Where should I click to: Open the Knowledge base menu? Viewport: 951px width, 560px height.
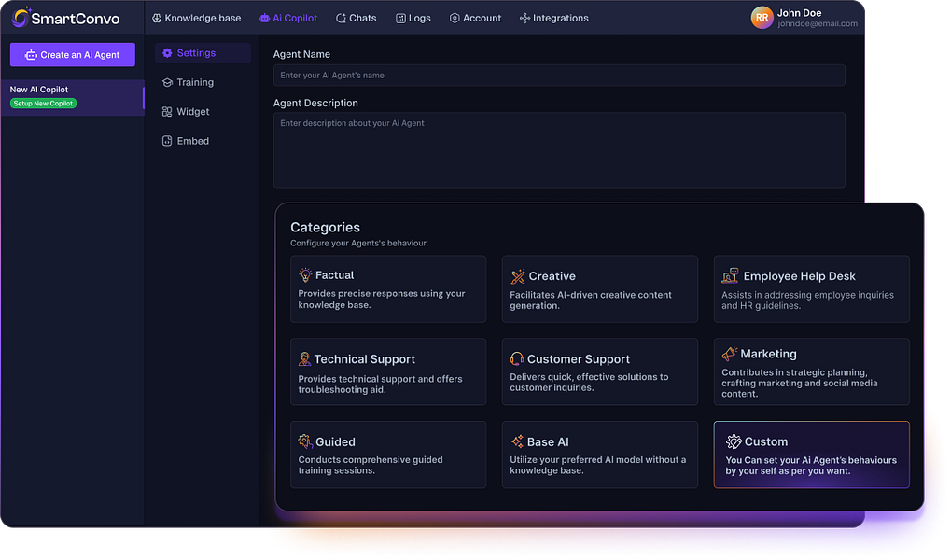coord(197,19)
